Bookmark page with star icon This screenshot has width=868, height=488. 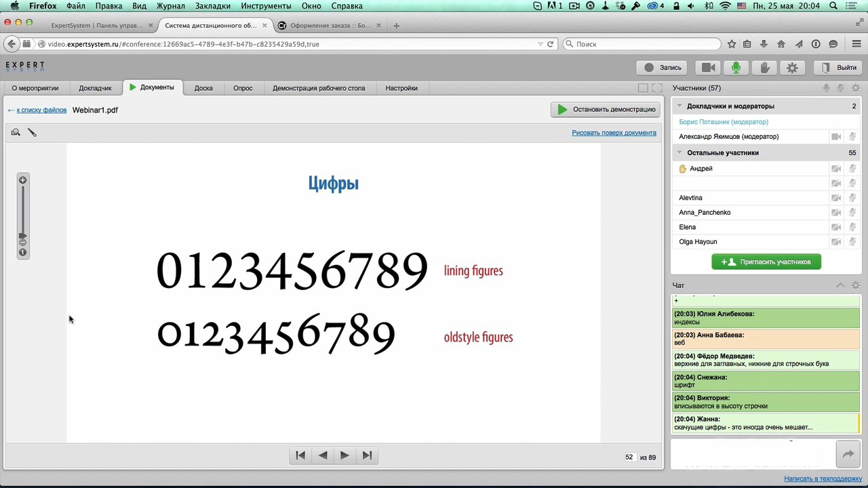coord(732,44)
